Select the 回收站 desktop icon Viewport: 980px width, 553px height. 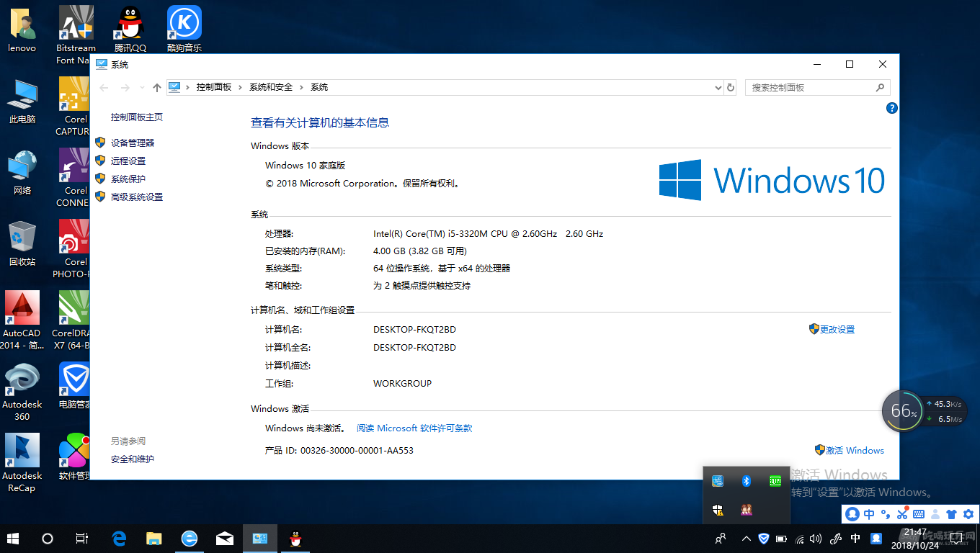pos(22,244)
